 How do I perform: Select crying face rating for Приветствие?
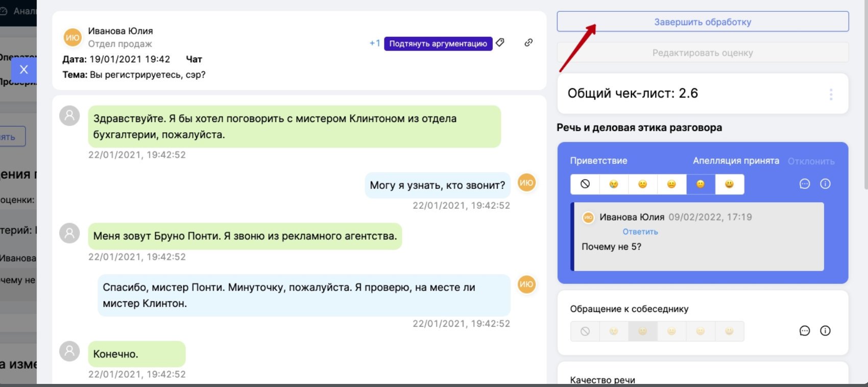[x=614, y=184]
